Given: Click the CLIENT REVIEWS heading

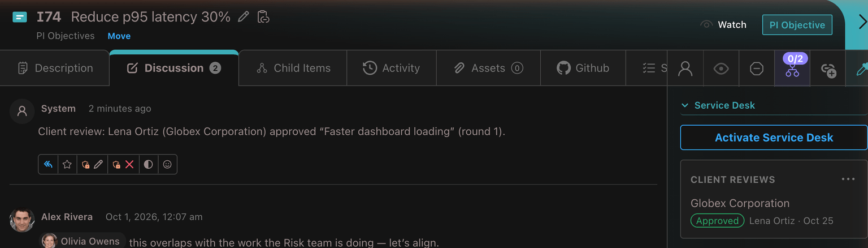Looking at the screenshot, I should [732, 179].
